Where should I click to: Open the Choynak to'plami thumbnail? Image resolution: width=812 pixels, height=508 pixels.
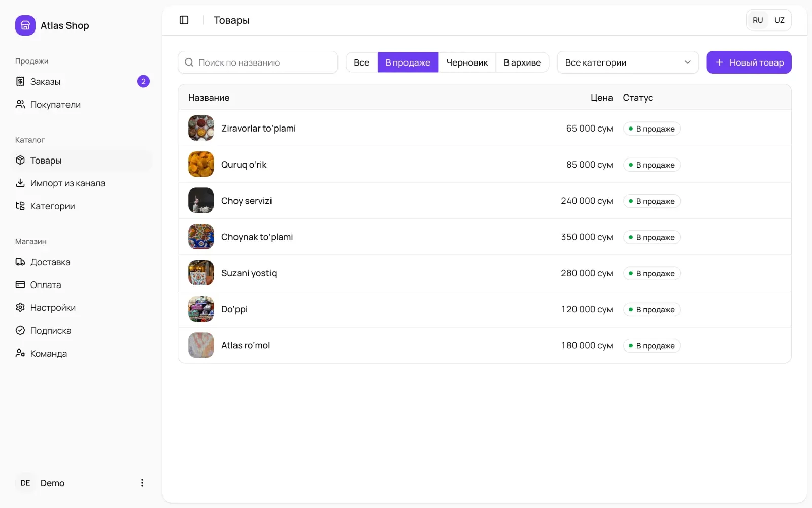[201, 237]
